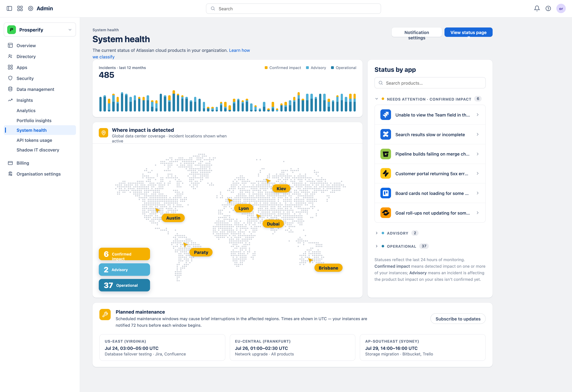Click the Organisation settings sliders icon

point(10,174)
